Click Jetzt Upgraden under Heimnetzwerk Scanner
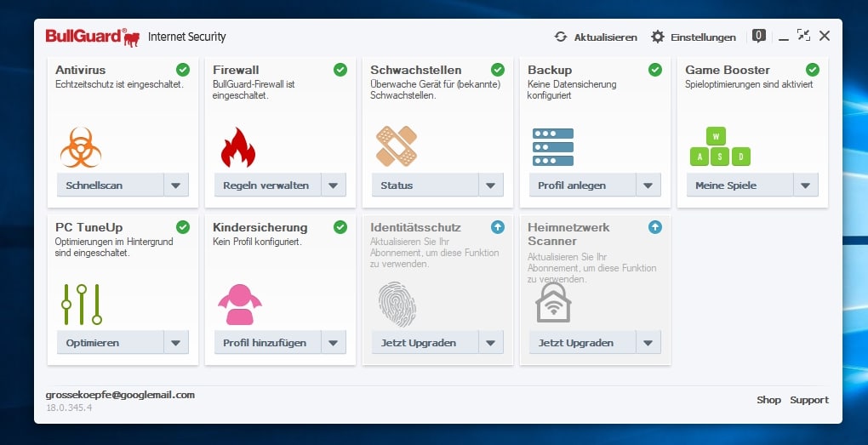Image resolution: width=868 pixels, height=445 pixels. 582,343
